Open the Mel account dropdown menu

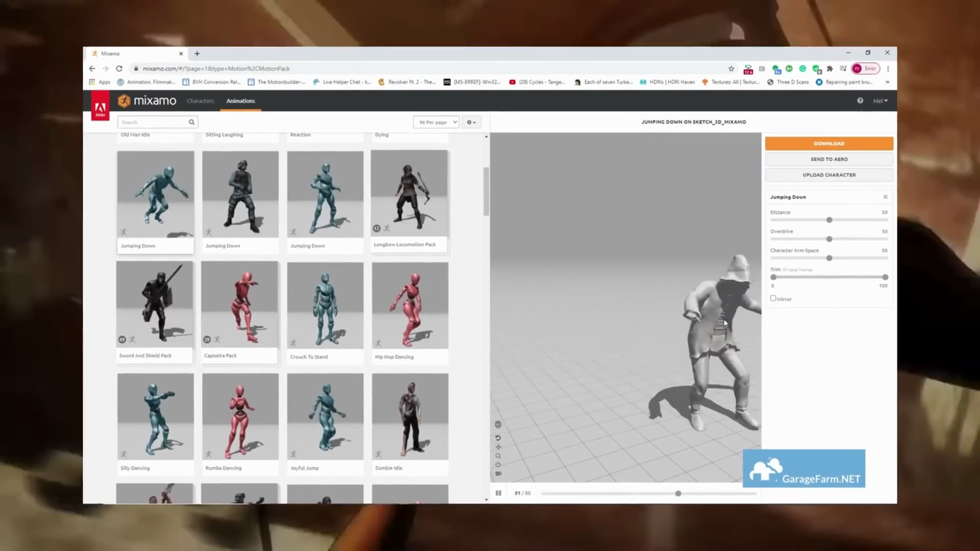880,101
